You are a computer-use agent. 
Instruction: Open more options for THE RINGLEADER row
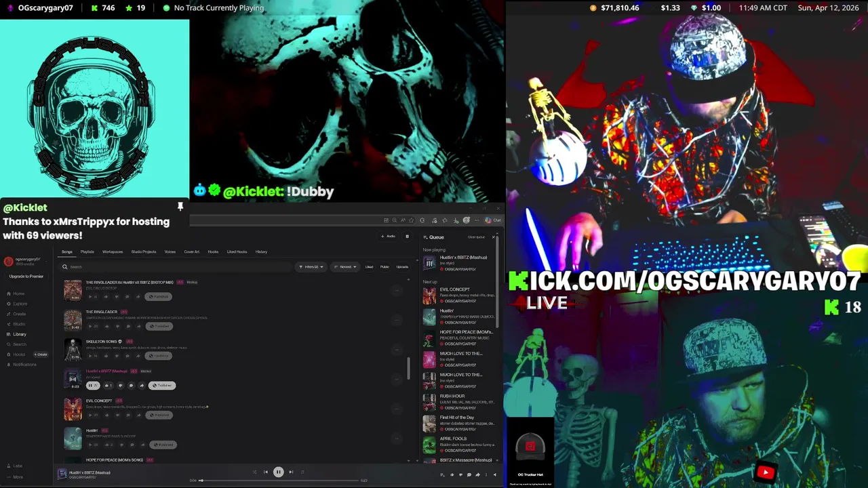pos(397,320)
